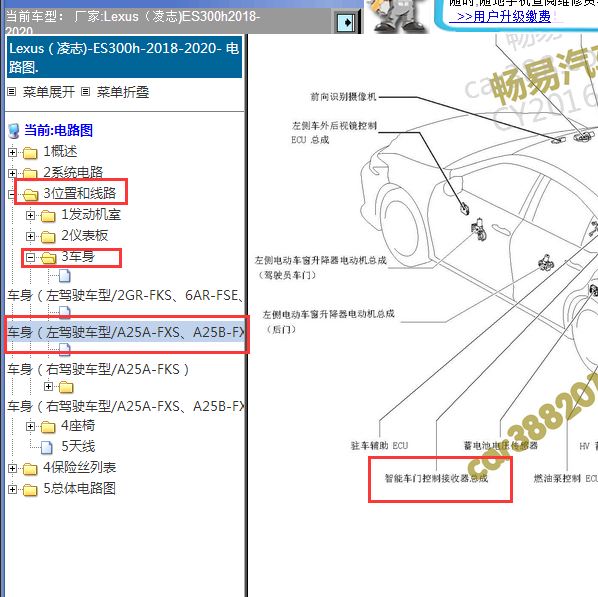598x597 pixels.
Task: Click 左侧电动车窗升降器电动机总成 (驾驶员车门) label
Action: pyautogui.click(x=320, y=267)
